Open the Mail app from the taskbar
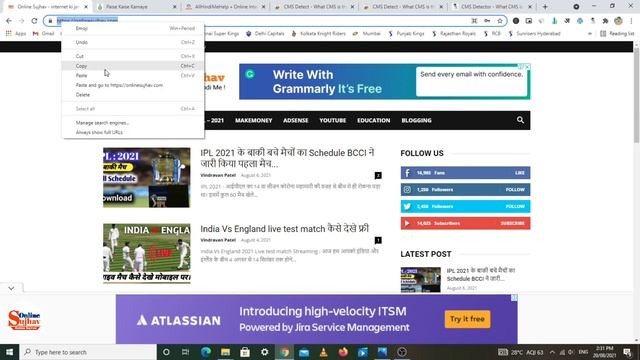 pyautogui.click(x=304, y=352)
